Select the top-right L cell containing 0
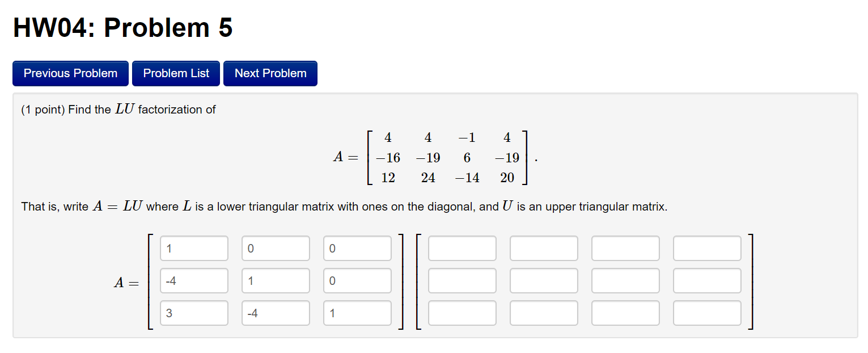This screenshot has height=353, width=868. click(x=357, y=248)
